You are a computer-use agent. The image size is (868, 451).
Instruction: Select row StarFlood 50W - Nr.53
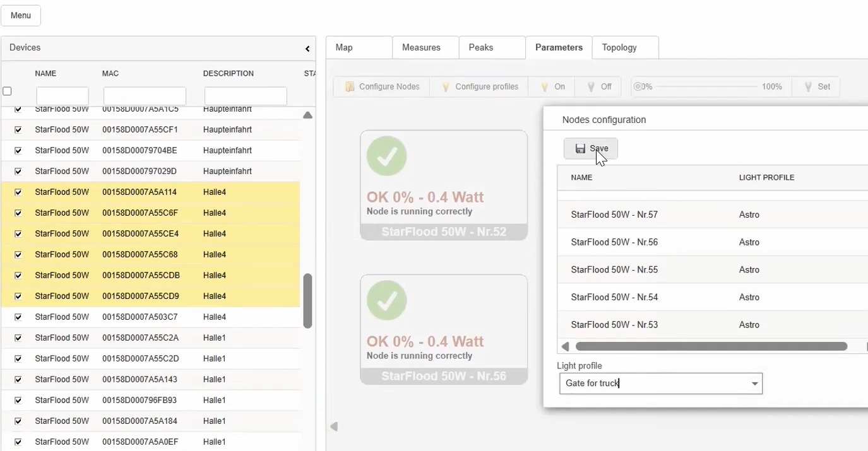713,325
